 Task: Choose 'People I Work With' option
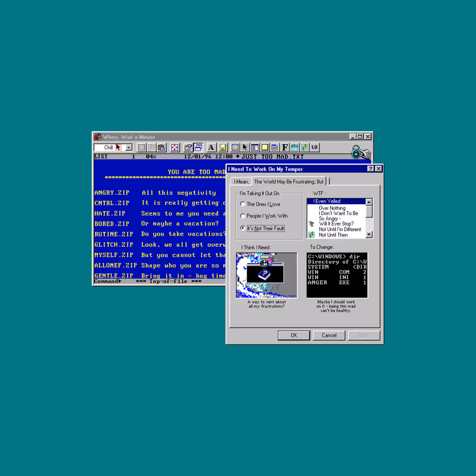tap(243, 216)
